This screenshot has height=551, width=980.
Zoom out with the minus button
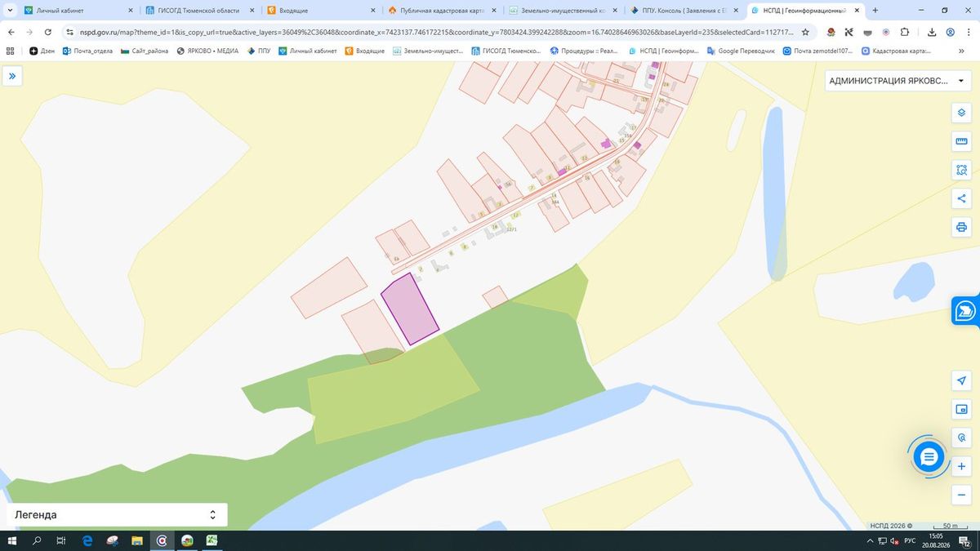[x=961, y=495]
